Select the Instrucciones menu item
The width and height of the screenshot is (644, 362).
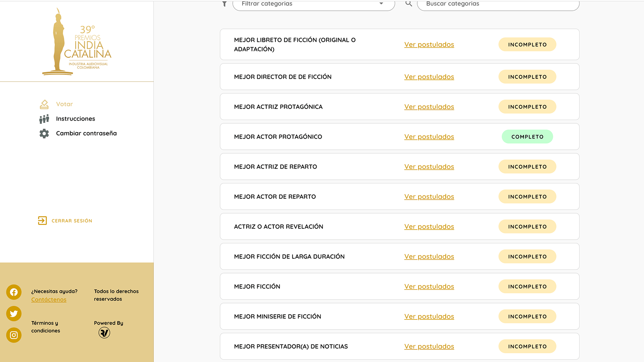click(75, 119)
